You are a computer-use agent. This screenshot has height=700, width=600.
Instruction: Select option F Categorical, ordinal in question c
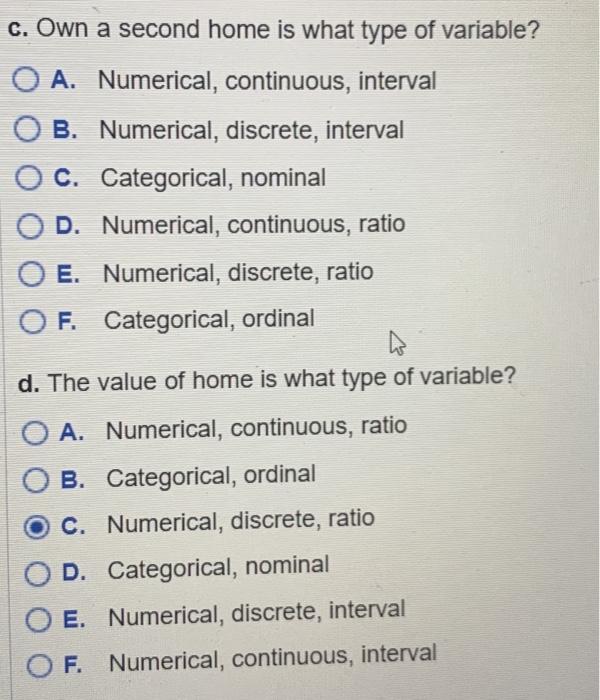32,322
